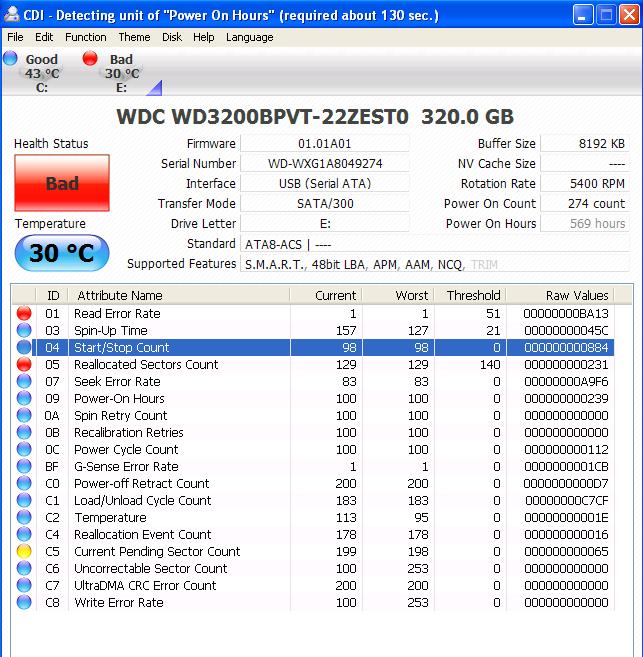
Task: Open the Disk menu
Action: (172, 37)
